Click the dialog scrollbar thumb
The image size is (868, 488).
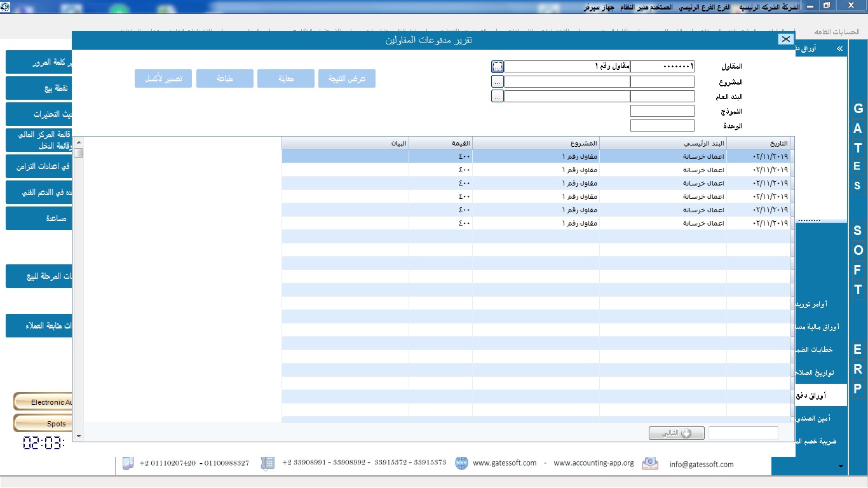tap(79, 152)
